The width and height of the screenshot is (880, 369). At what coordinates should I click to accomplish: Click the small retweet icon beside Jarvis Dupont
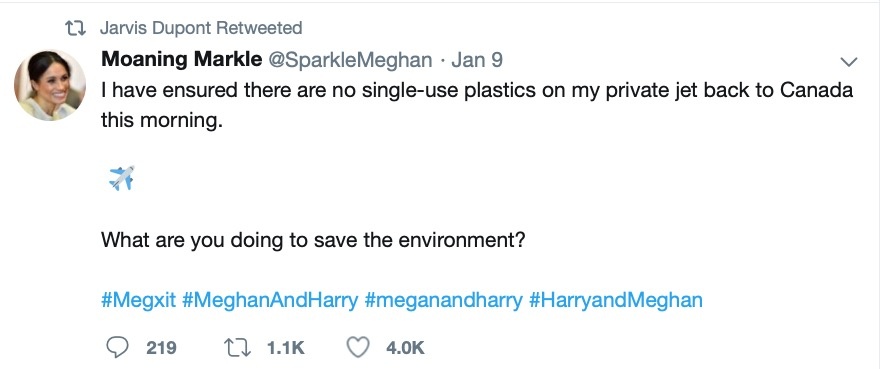tap(75, 28)
